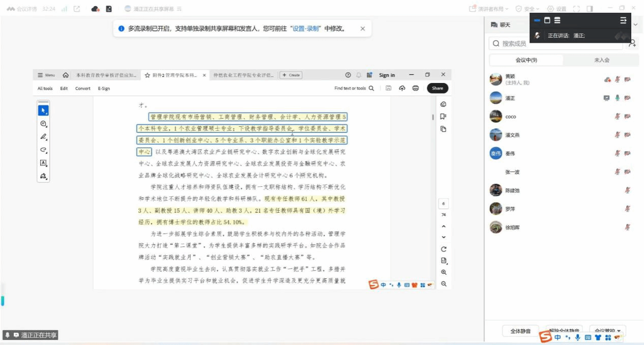Select the freehand draw tool in Acrobat
Image resolution: width=644 pixels, height=345 pixels.
tap(44, 150)
